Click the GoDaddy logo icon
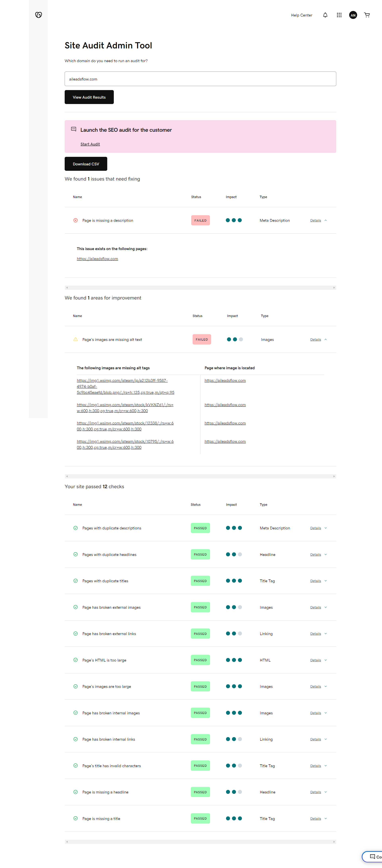The image size is (382, 868). [x=38, y=15]
